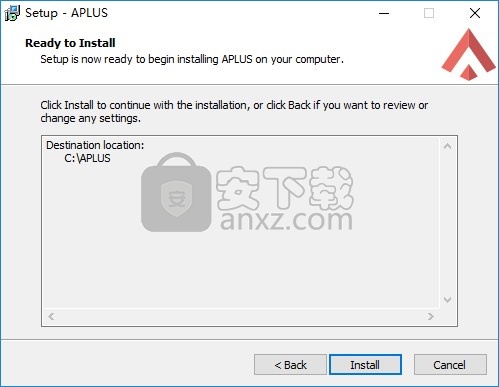Click the up arrow of the vertical scrollbar
This screenshot has height=387, width=499.
[x=448, y=146]
